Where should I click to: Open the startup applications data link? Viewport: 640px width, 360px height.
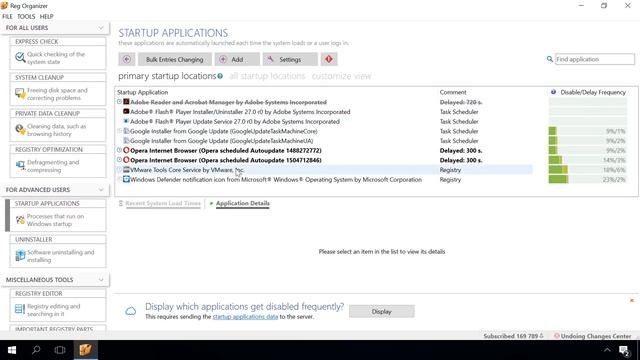coord(245,317)
